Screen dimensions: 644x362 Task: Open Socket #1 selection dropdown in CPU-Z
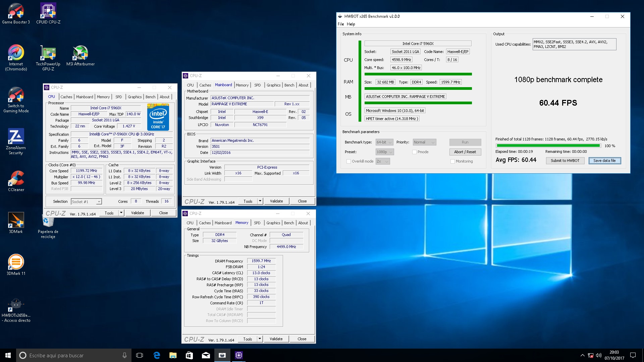click(86, 201)
